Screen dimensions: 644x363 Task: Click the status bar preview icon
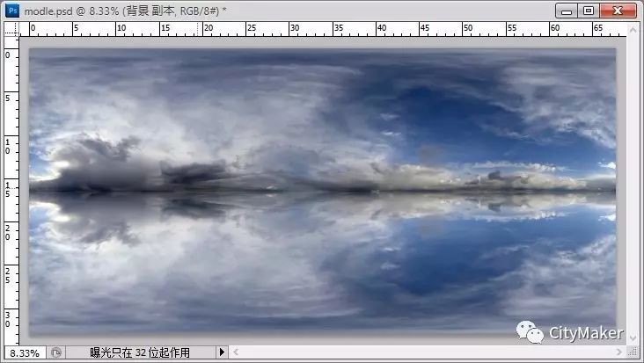56,352
